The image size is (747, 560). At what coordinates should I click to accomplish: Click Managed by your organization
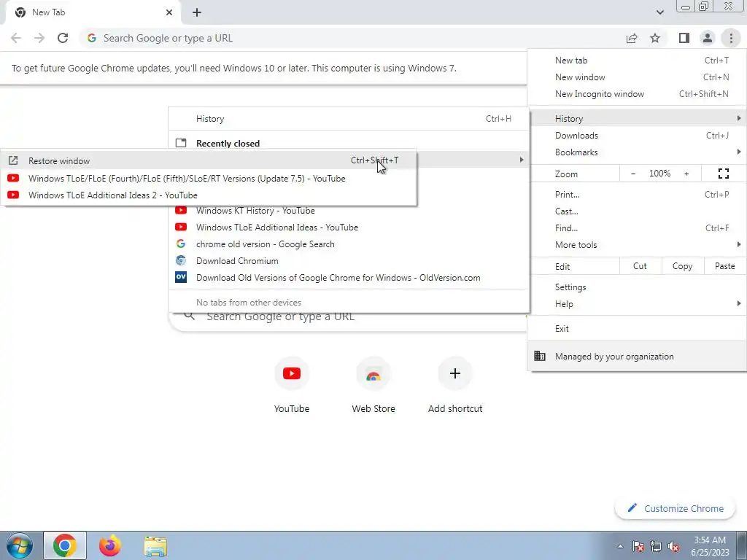coord(637,356)
